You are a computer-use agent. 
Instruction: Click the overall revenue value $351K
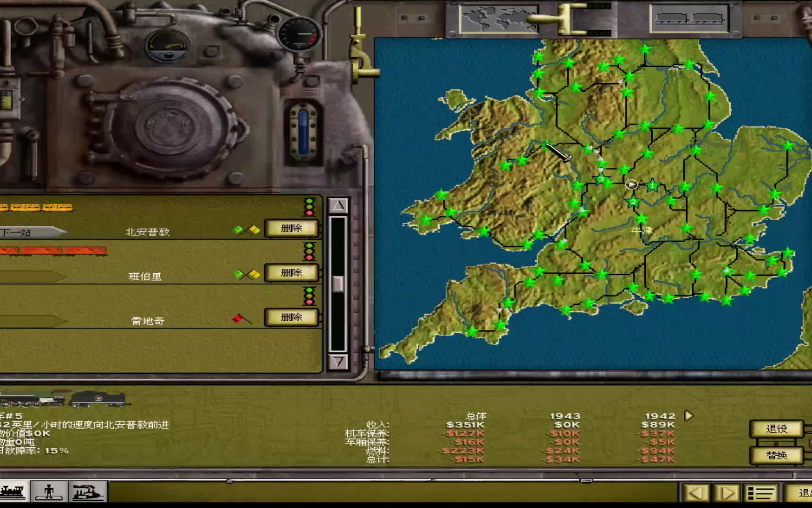[465, 425]
